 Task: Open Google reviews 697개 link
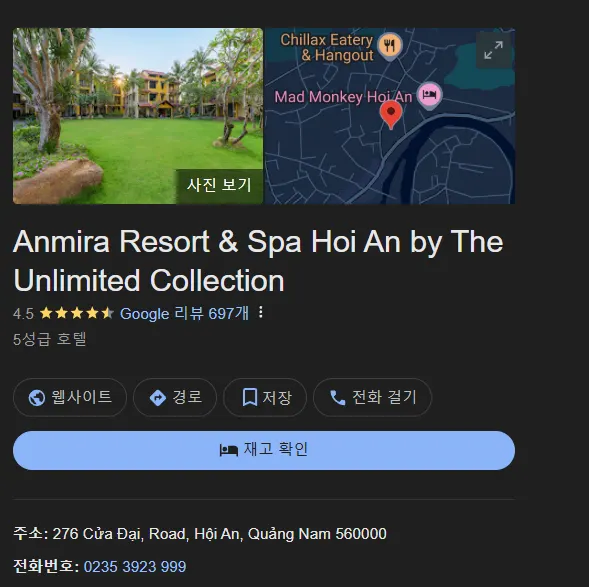pos(184,313)
